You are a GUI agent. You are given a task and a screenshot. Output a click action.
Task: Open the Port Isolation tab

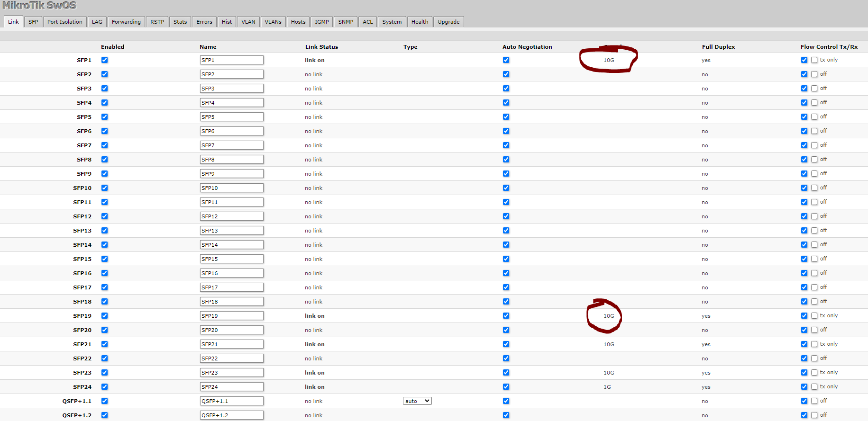[x=65, y=22]
